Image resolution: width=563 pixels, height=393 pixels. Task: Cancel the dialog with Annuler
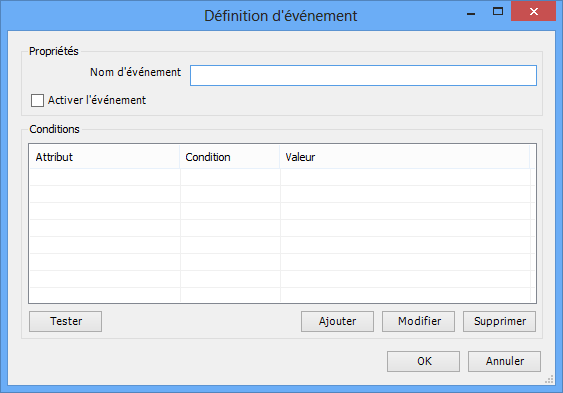coord(504,361)
